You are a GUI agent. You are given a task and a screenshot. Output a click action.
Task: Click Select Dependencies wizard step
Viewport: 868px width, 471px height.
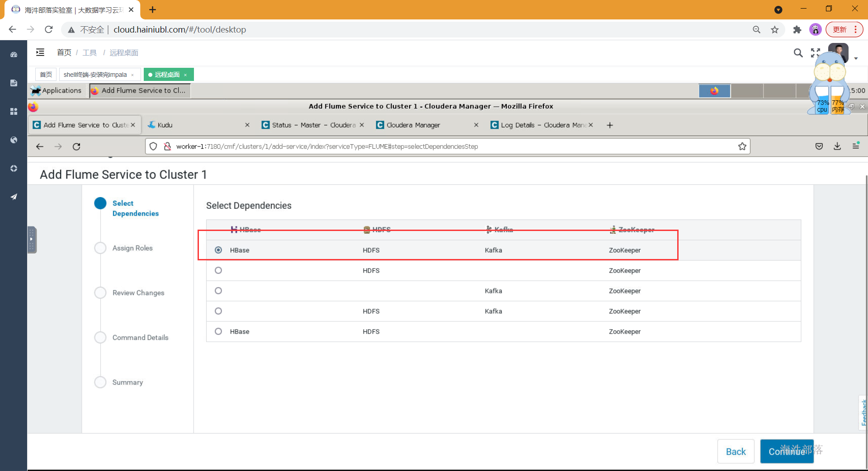(135, 208)
